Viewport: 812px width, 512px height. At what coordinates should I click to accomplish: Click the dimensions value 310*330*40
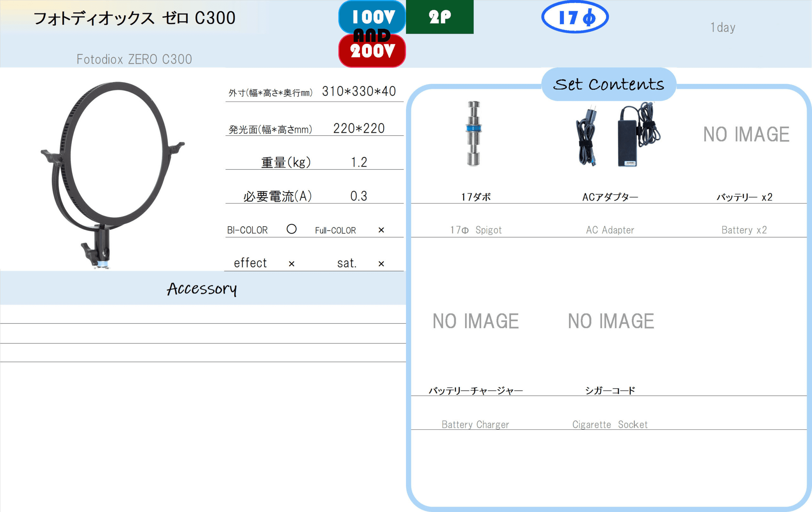[x=359, y=91]
